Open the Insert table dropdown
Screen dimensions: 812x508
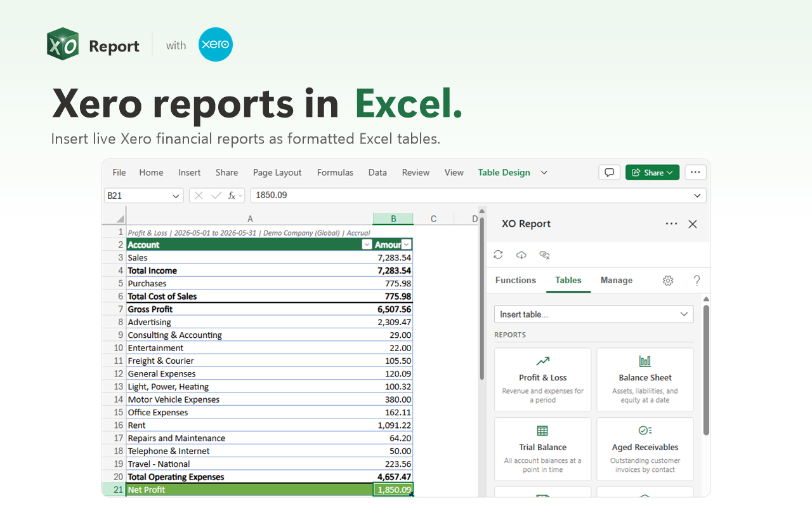594,314
